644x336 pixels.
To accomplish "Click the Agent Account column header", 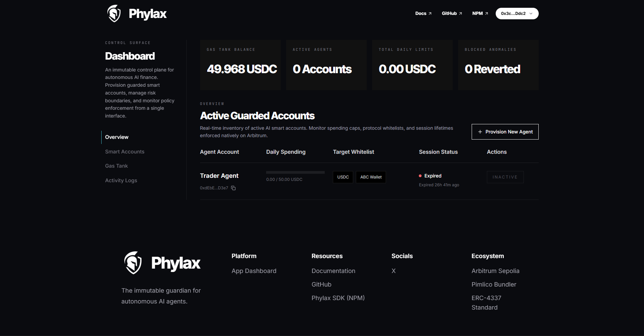I will tap(219, 152).
